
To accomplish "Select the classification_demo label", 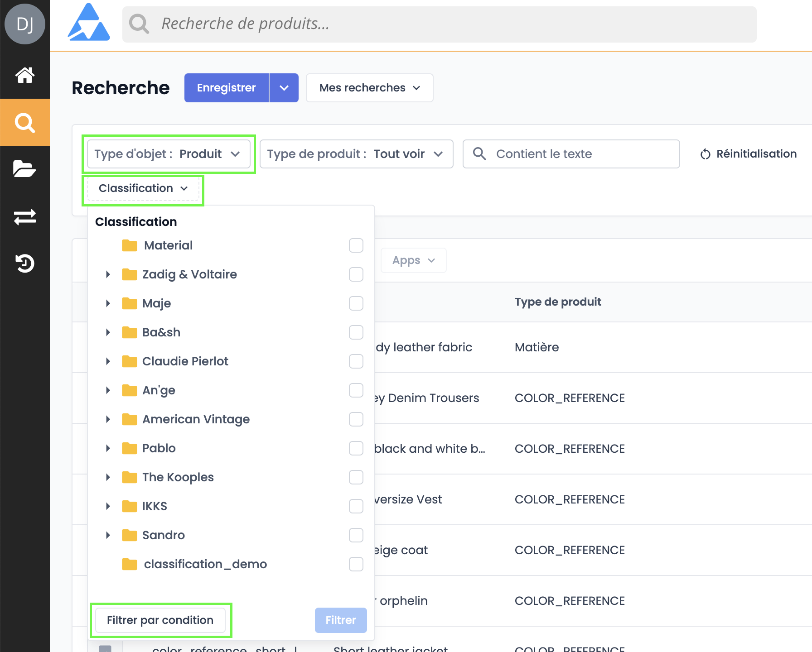I will pyautogui.click(x=205, y=564).
